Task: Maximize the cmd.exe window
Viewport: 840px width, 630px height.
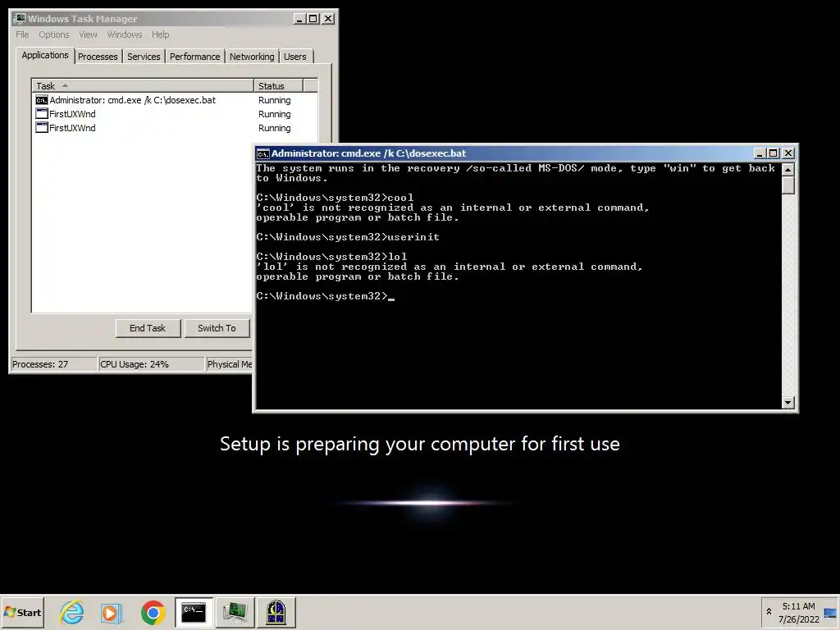Action: 773,153
